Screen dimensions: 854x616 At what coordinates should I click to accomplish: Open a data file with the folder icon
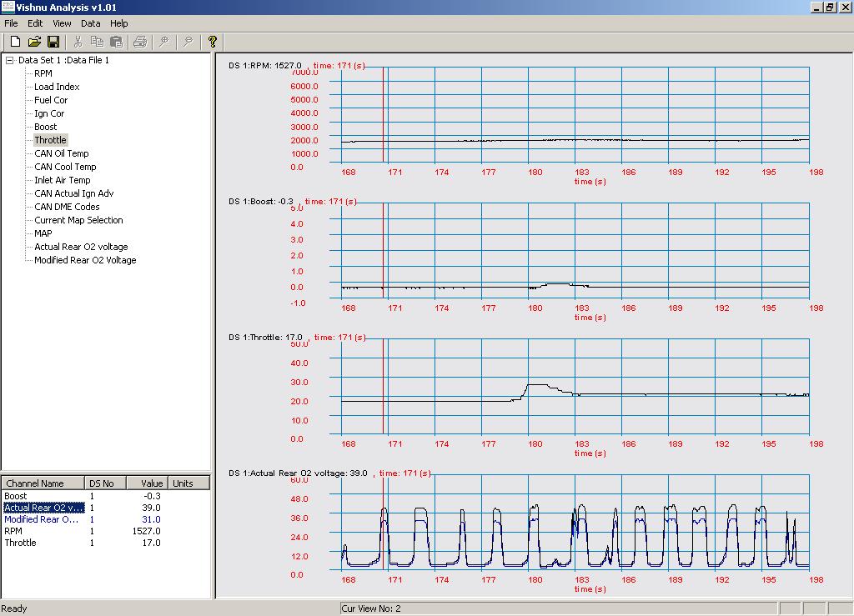[34, 42]
